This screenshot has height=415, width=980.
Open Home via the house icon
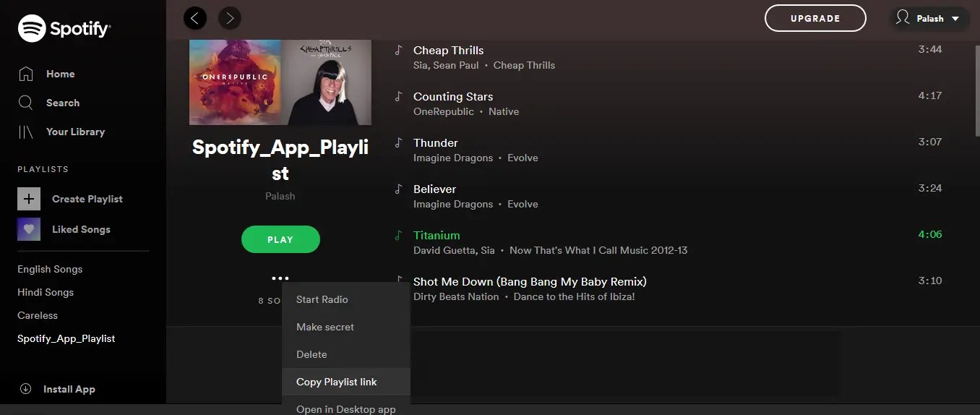pyautogui.click(x=26, y=74)
